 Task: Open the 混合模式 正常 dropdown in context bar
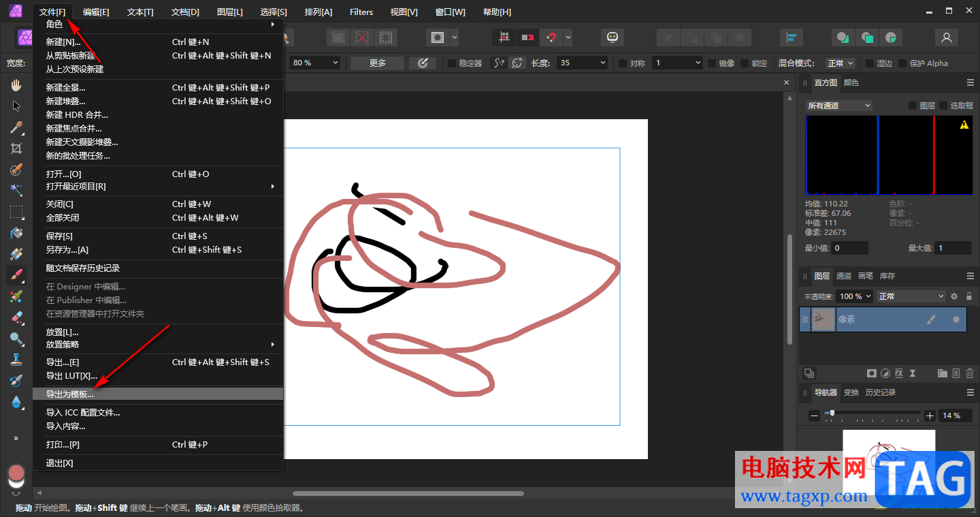point(840,63)
